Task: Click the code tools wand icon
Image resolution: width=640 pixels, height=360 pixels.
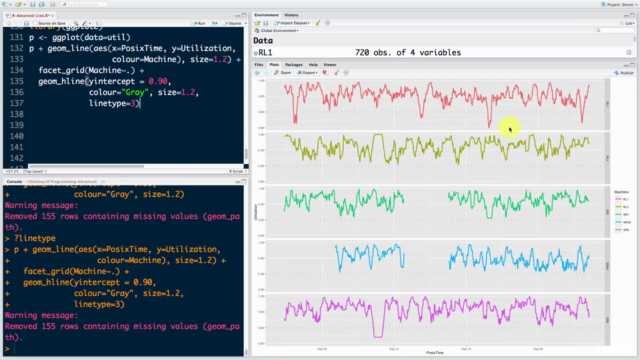Action: [x=84, y=23]
